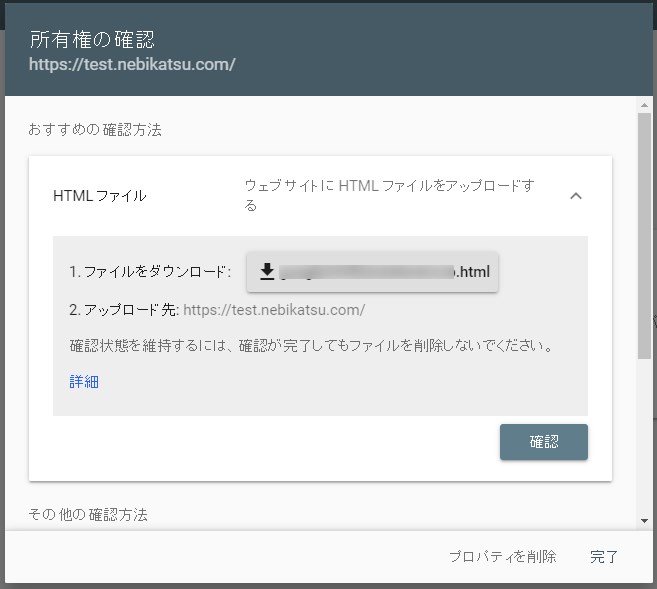Click the header URL test.nebikatsu.com
This screenshot has height=589, width=657.
pos(132,65)
